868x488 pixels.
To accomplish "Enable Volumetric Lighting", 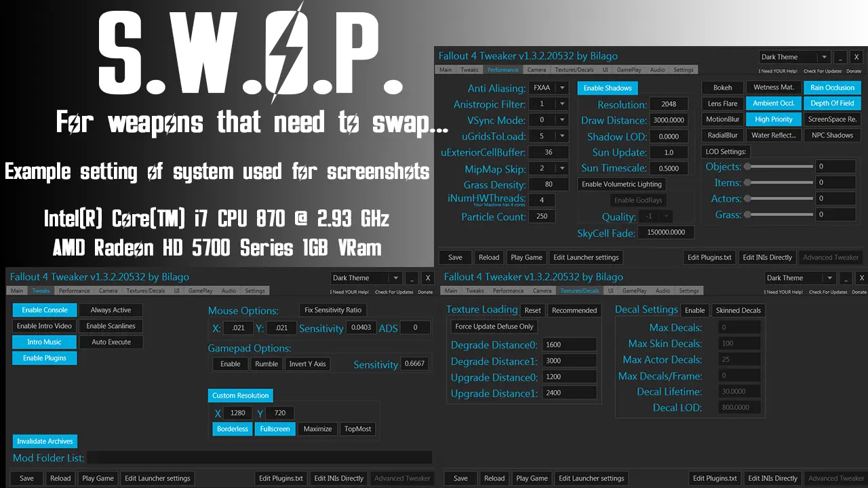I will point(622,184).
